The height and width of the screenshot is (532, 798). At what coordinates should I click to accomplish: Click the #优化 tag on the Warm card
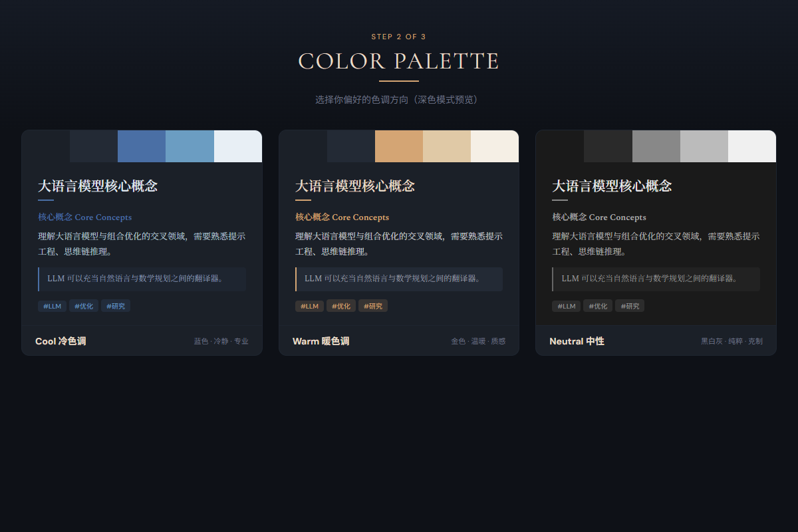(x=340, y=306)
